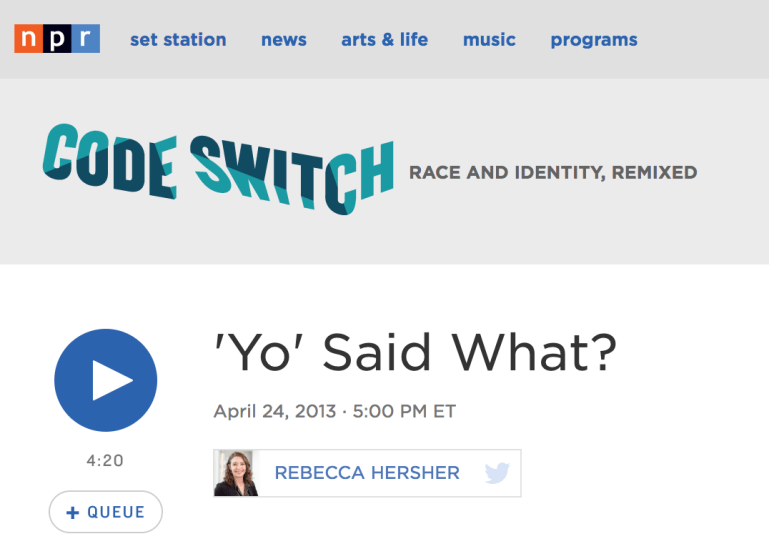The height and width of the screenshot is (549, 769).
Task: Open the set station link
Action: coord(178,40)
